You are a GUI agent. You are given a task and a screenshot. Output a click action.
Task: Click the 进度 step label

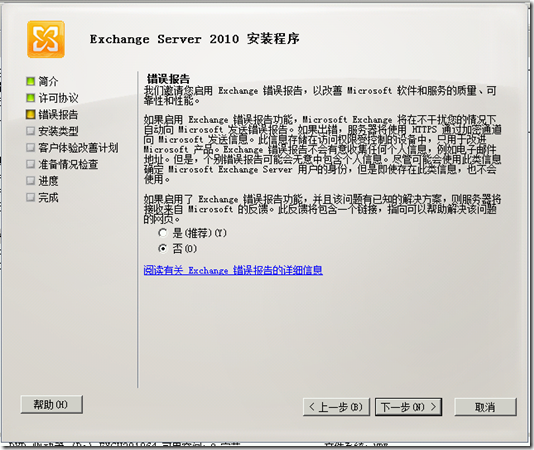[48, 181]
